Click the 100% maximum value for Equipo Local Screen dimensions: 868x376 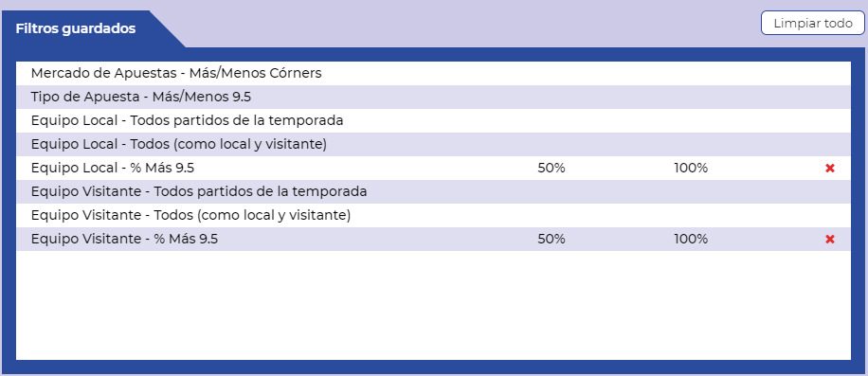coord(691,168)
